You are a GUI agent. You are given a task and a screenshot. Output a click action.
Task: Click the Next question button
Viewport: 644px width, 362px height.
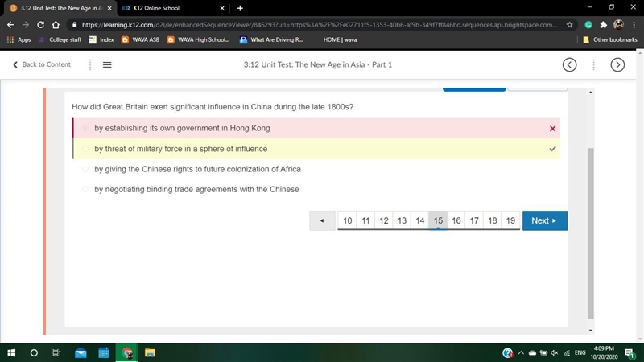pyautogui.click(x=545, y=220)
